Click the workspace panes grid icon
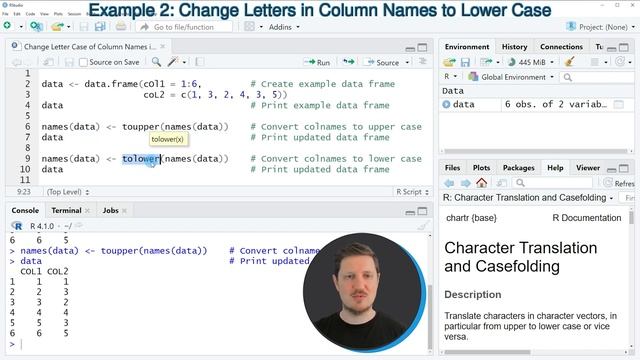This screenshot has height=360, width=640. coord(249,27)
